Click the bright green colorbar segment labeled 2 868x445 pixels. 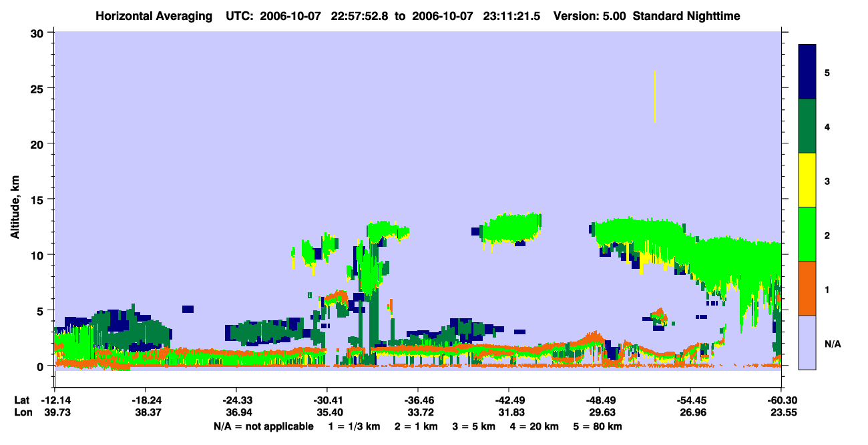tap(807, 234)
